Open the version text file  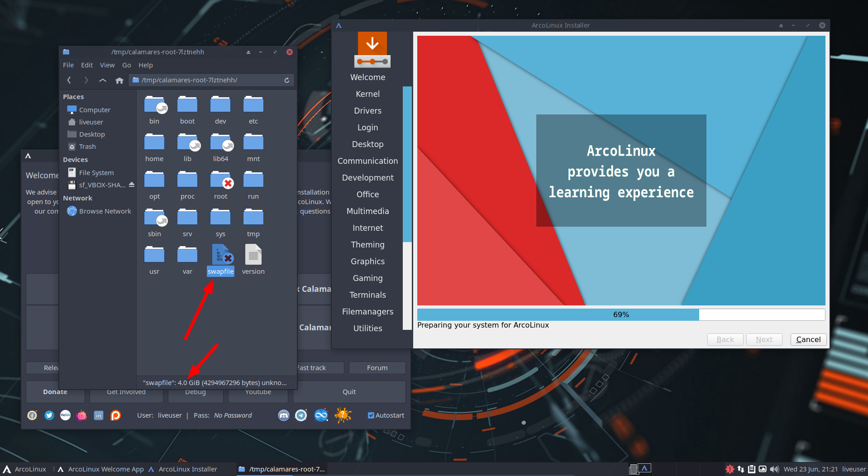(253, 260)
